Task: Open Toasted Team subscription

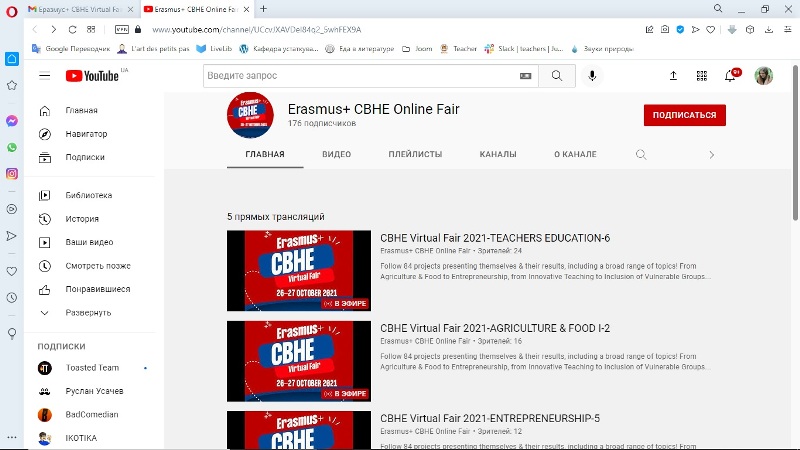Action: (90, 367)
